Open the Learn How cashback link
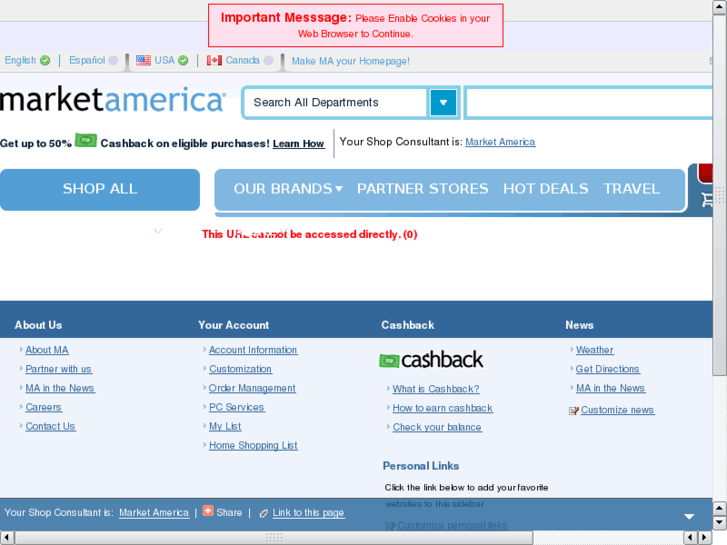This screenshot has width=727, height=545. 298,144
